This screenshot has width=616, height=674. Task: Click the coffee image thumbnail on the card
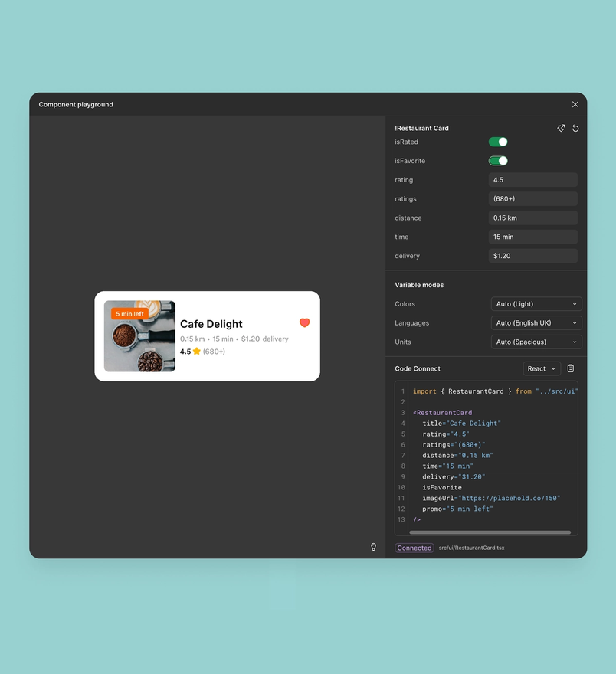click(139, 335)
